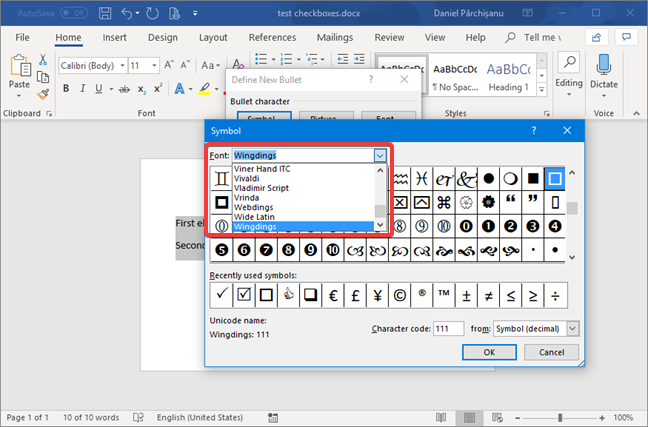The image size is (648, 427).
Task: Switch to the References tab
Action: pos(272,37)
